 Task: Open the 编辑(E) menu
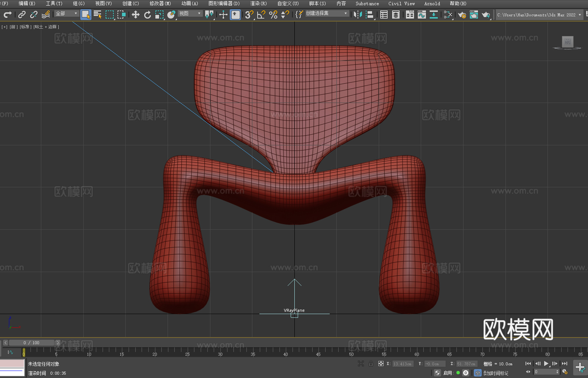27,3
